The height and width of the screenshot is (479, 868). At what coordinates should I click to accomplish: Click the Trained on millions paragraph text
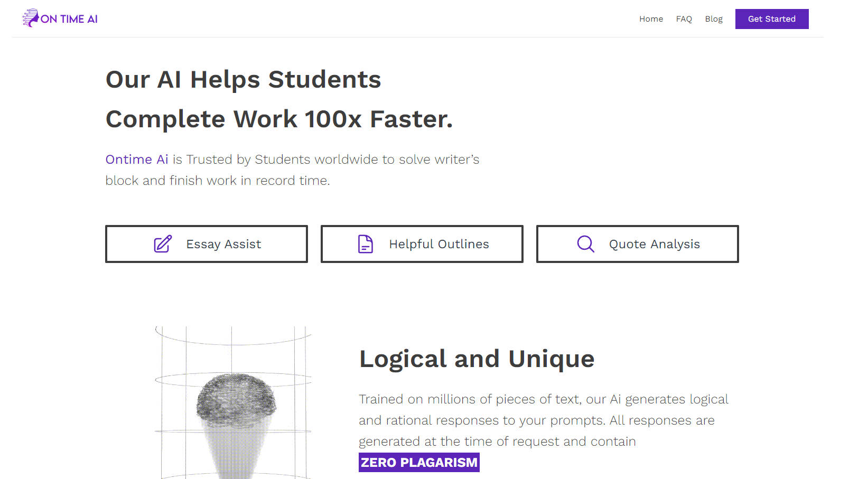543,420
